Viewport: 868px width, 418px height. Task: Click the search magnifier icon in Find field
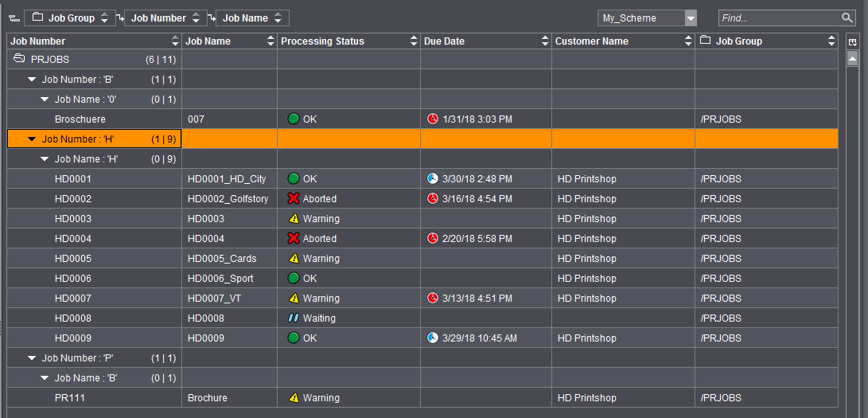point(847,18)
